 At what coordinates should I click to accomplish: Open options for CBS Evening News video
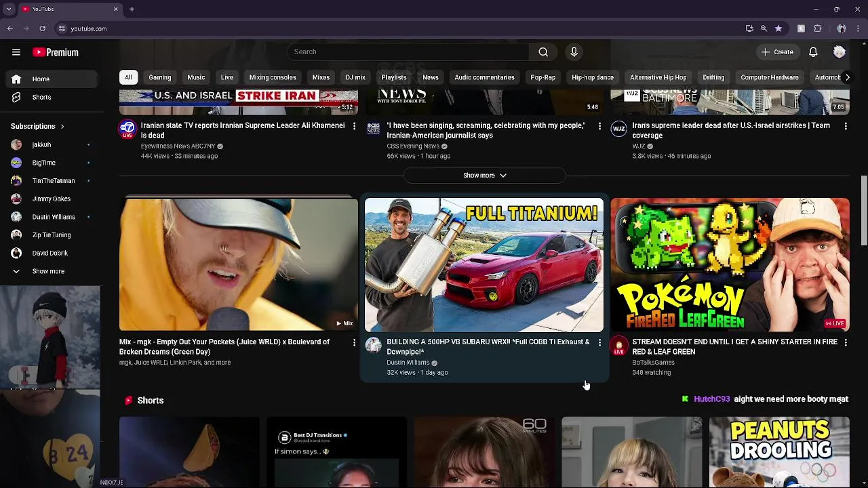point(599,126)
